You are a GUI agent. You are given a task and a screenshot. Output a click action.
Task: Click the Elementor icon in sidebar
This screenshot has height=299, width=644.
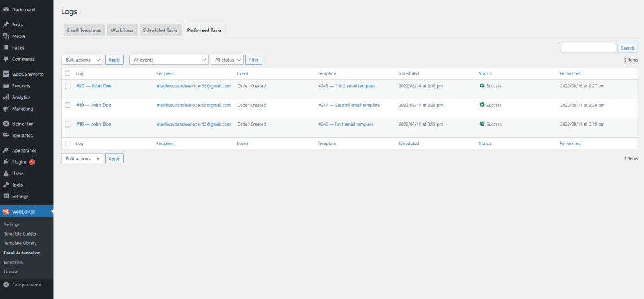point(6,124)
